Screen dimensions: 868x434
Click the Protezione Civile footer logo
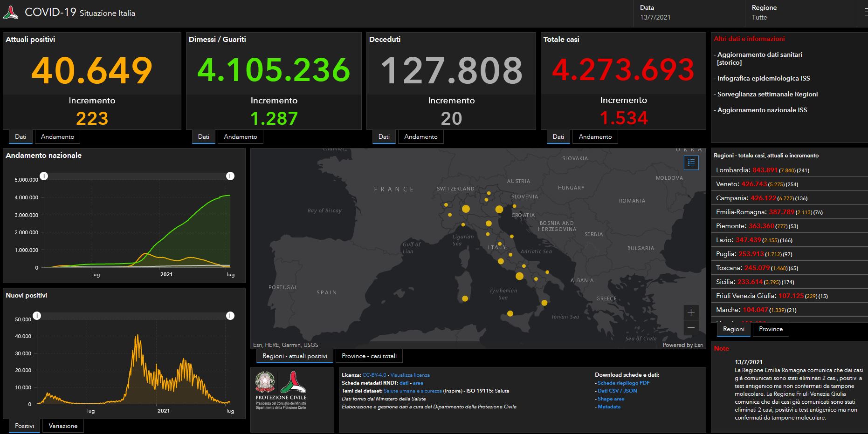pos(293,383)
